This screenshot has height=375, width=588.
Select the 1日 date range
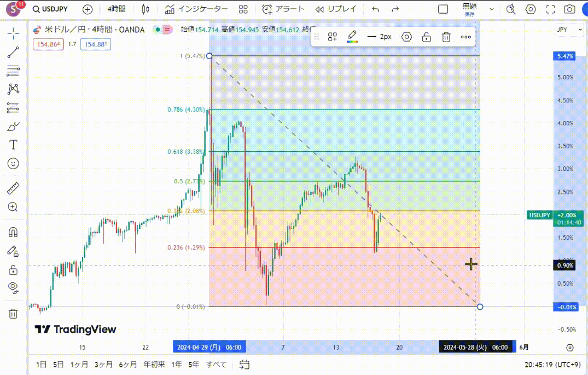tap(41, 365)
